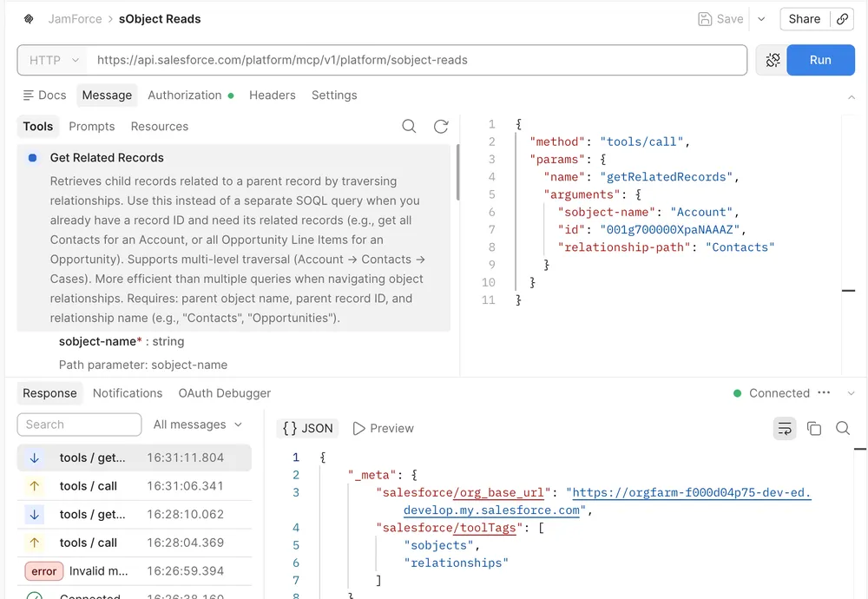Image resolution: width=868 pixels, height=599 pixels.
Task: Select the Resources tab
Action: 160,126
